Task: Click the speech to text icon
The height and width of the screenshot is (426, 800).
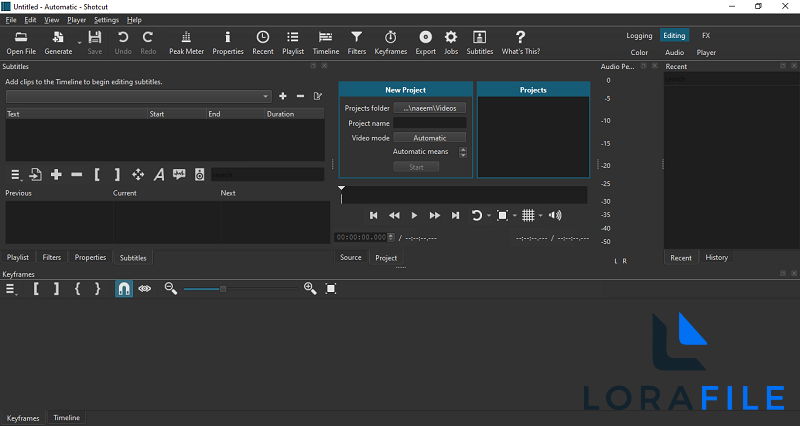Action: pos(179,174)
